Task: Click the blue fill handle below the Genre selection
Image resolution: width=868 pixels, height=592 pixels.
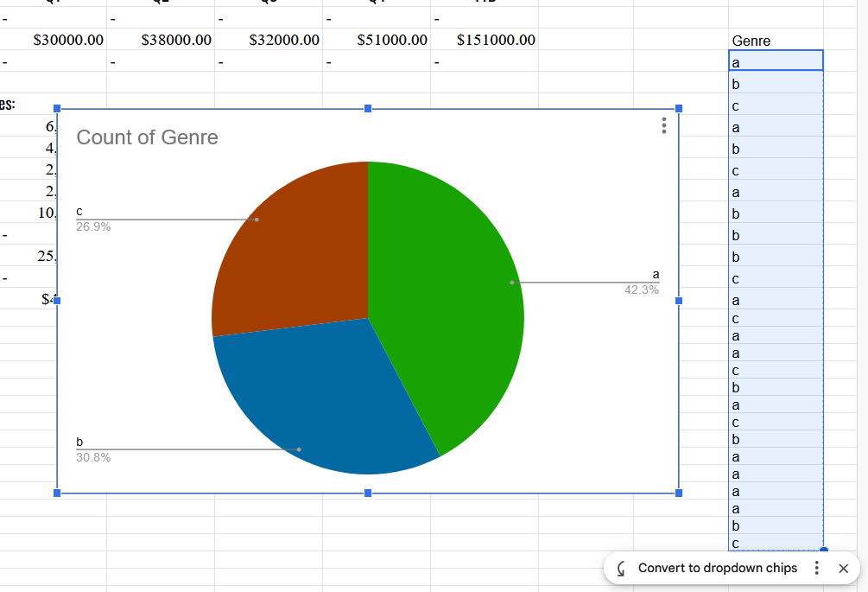Action: tap(823, 550)
